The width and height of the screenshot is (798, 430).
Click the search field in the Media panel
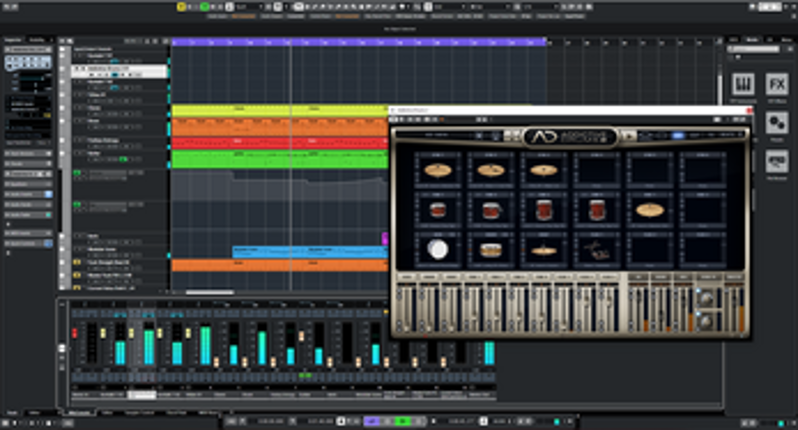753,49
